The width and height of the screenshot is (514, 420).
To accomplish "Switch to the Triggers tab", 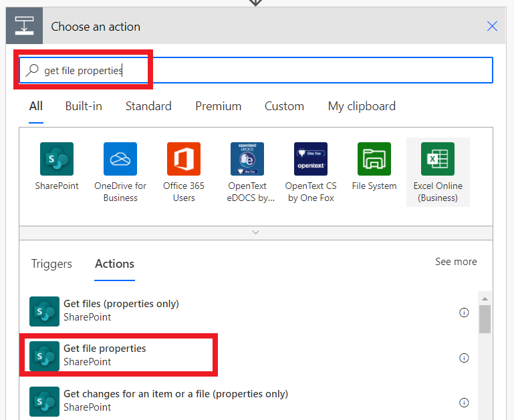I will [x=51, y=264].
